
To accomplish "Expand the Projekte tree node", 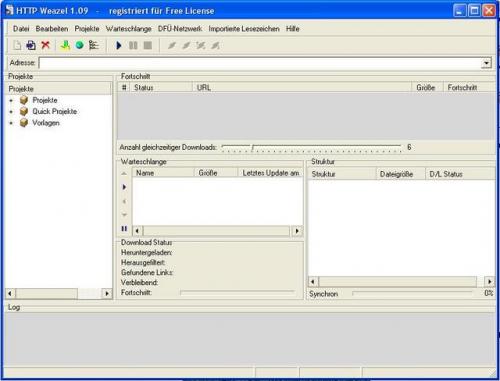I will point(11,101).
